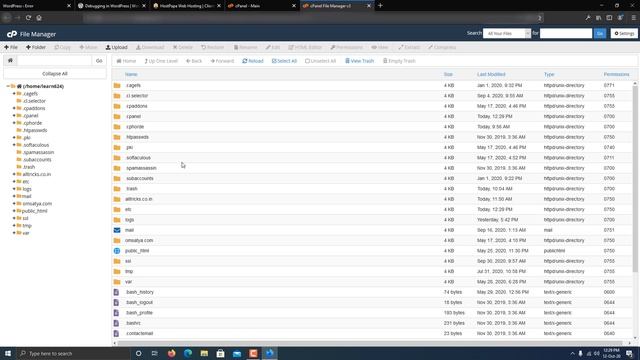Click the Compress toolbar button

442,47
